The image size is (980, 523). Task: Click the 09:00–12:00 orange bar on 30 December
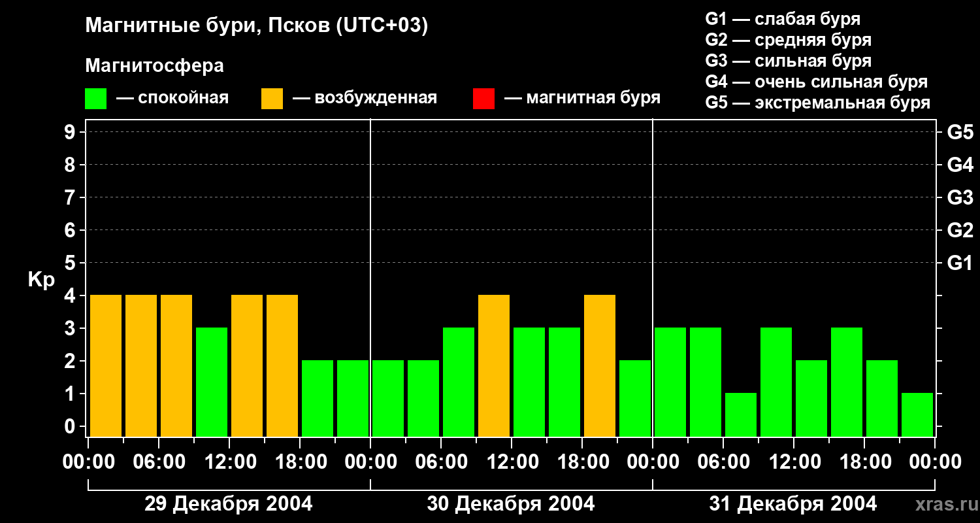pos(494,365)
